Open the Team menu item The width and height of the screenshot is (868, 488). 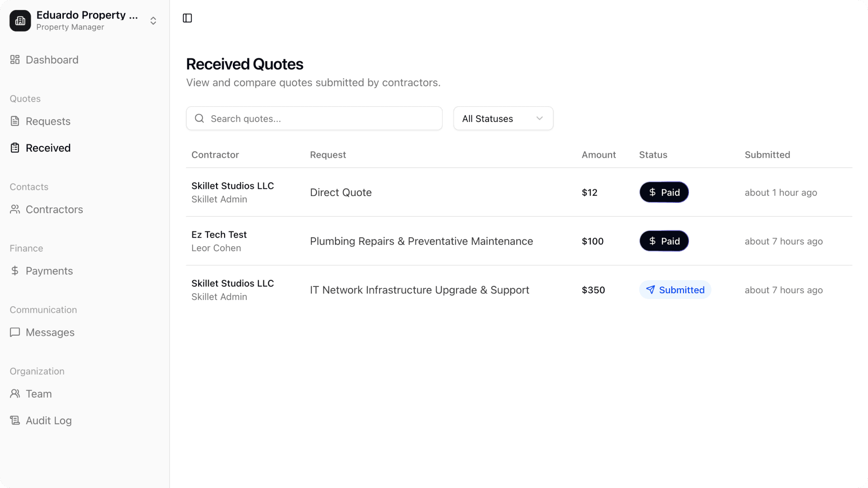click(x=38, y=394)
